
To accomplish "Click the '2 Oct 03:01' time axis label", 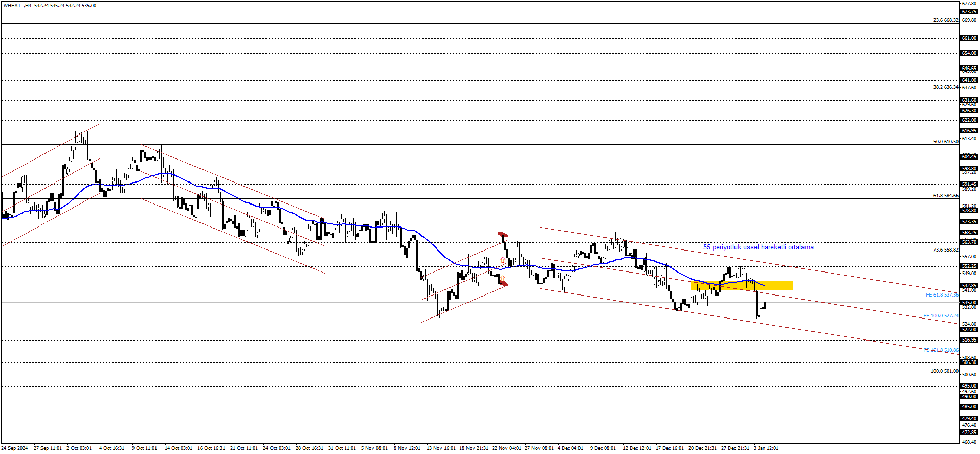I will coord(79,448).
